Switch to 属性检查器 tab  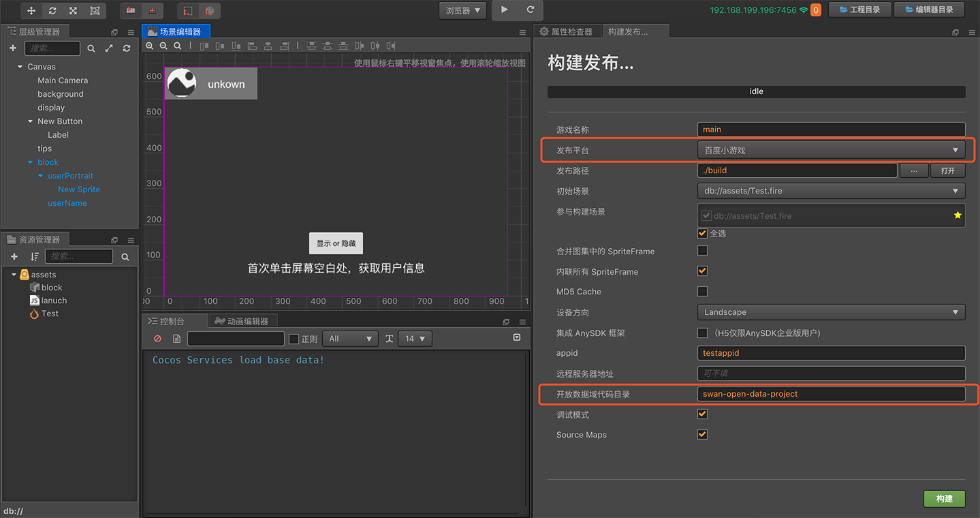[x=567, y=31]
